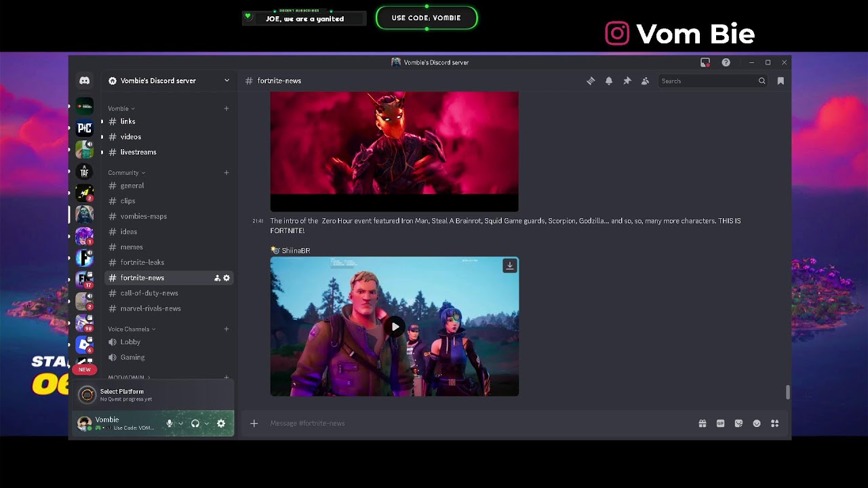
Task: Toggle microphone mute
Action: coord(170,424)
